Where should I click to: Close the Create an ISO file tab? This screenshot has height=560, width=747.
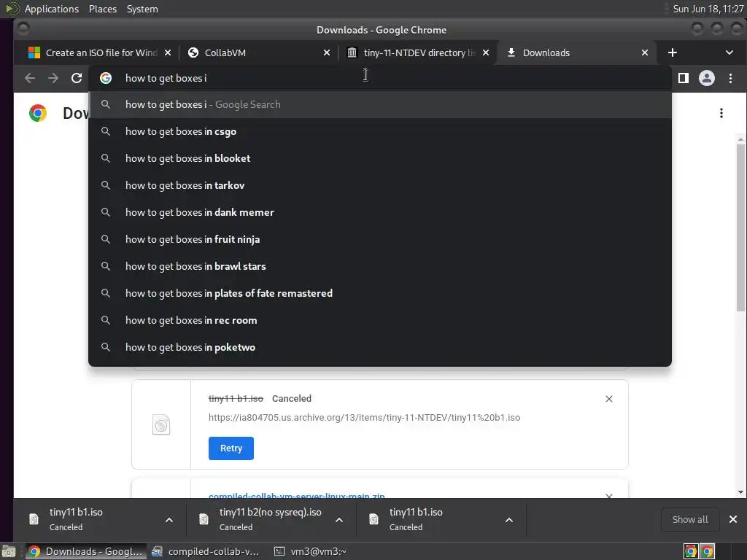point(167,52)
